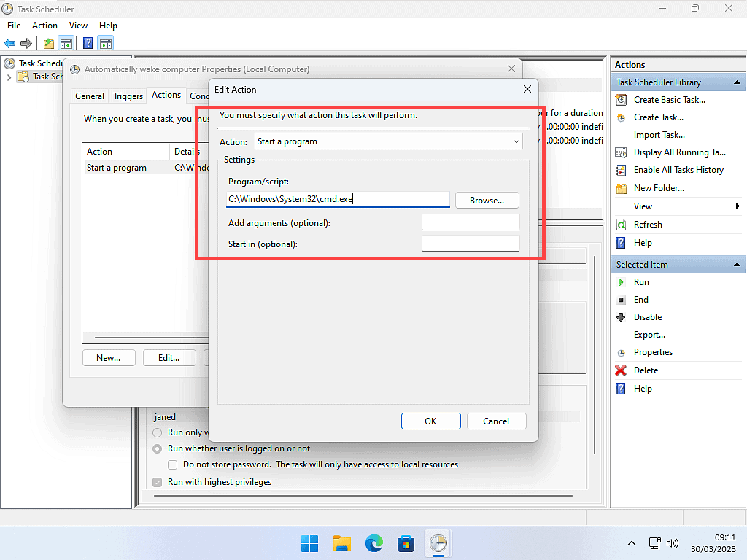This screenshot has width=747, height=560.
Task: Click the Create Basic Task icon
Action: [621, 100]
